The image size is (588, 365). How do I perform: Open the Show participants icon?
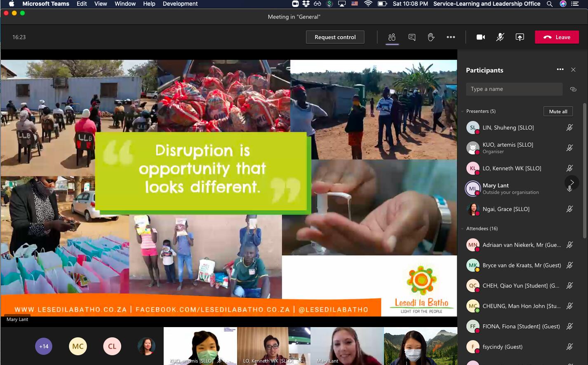coord(392,37)
